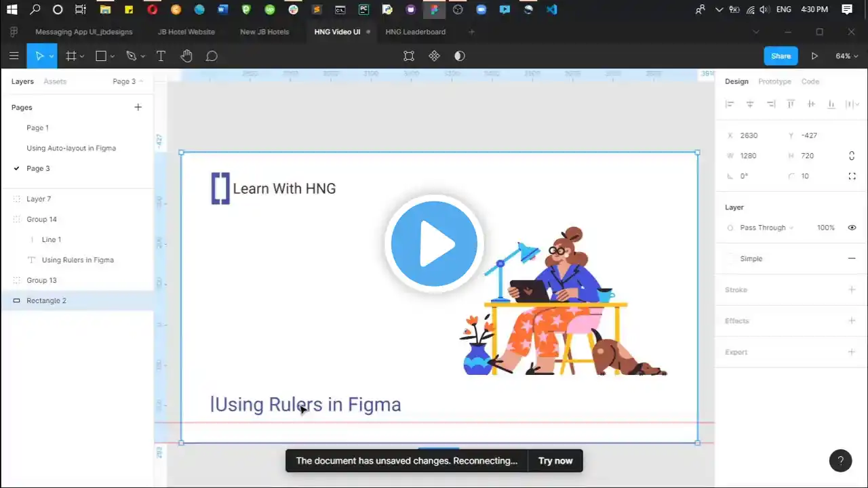This screenshot has width=868, height=488.
Task: Add export setting with the plus icon
Action: 852,352
